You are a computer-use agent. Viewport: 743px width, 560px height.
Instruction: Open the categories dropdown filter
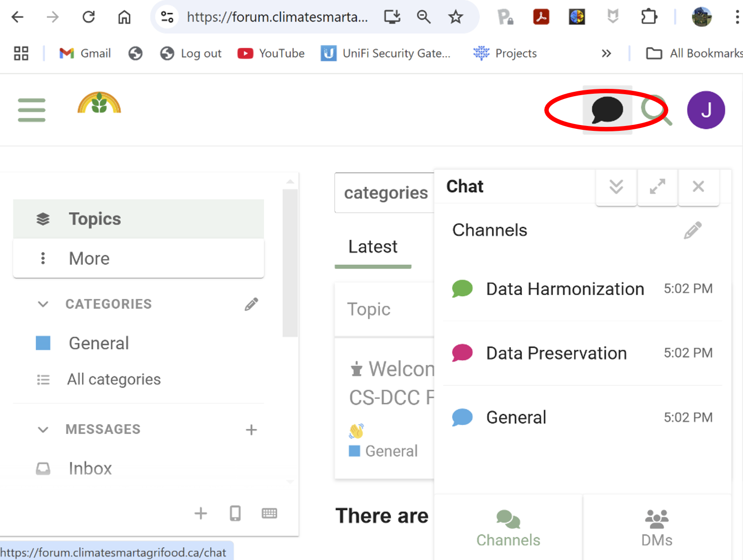pyautogui.click(x=385, y=193)
